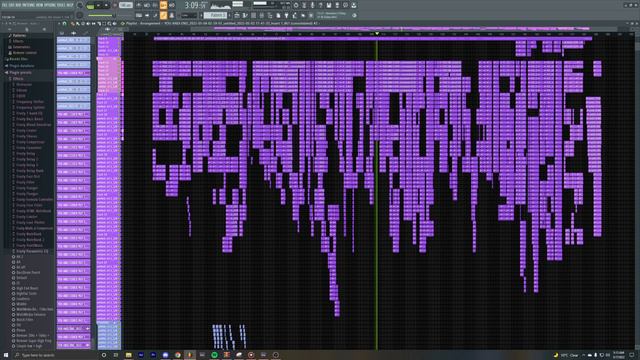The width and height of the screenshot is (640, 360).
Task: Click the floppy disk save icon
Action: pyautogui.click(x=329, y=5)
